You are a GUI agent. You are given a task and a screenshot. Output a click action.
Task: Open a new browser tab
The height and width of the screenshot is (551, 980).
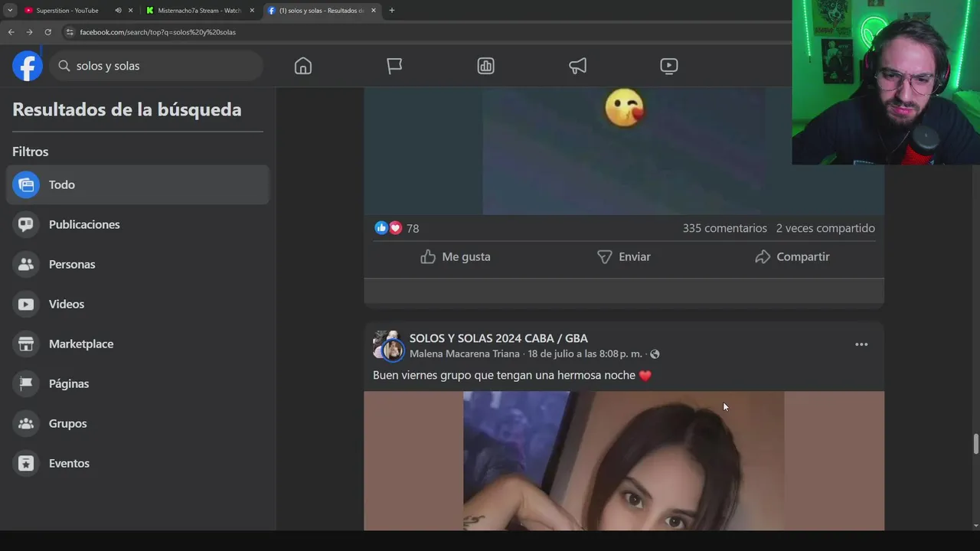pos(392,11)
